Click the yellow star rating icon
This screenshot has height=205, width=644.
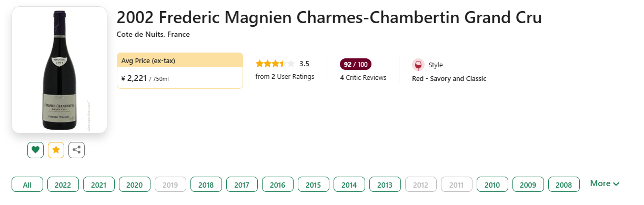(56, 150)
